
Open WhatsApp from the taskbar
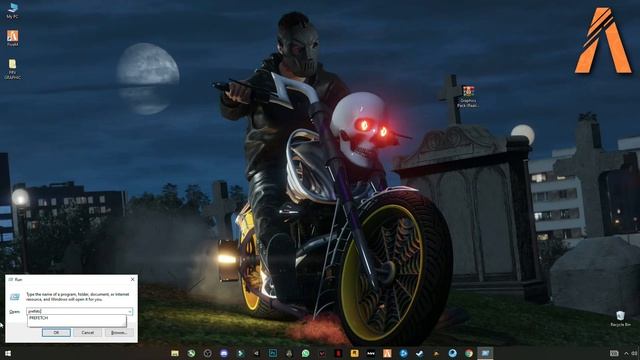[305, 353]
